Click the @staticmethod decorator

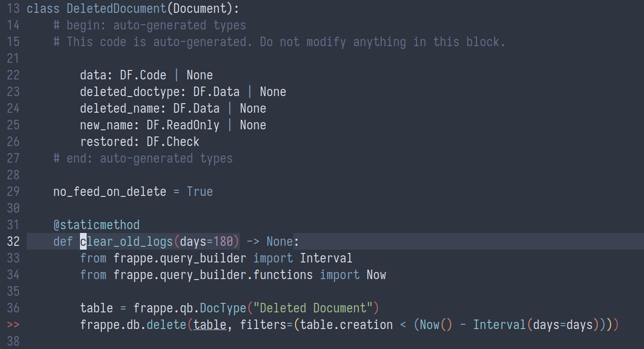(97, 225)
